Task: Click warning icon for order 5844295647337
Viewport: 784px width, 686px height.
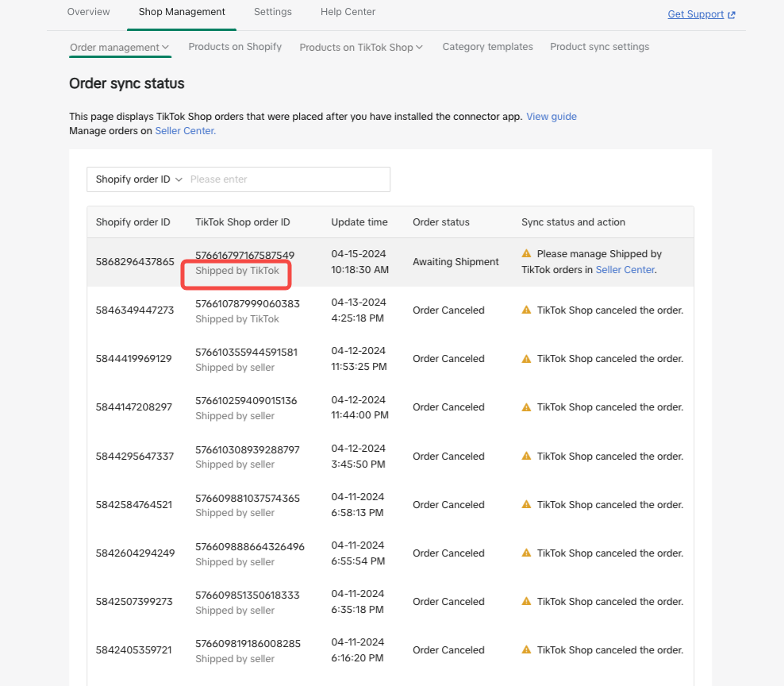Action: point(526,456)
